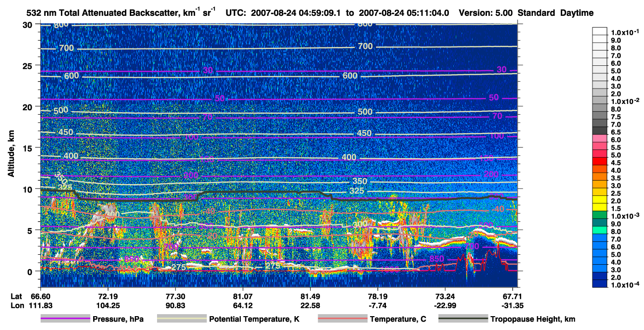Click the 'Altitude, km' vertical axis label
The height and width of the screenshot is (330, 644).
[x=11, y=154]
